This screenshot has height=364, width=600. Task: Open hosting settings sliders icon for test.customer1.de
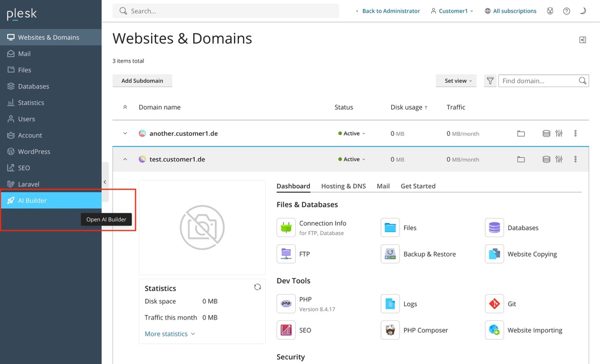tap(559, 159)
